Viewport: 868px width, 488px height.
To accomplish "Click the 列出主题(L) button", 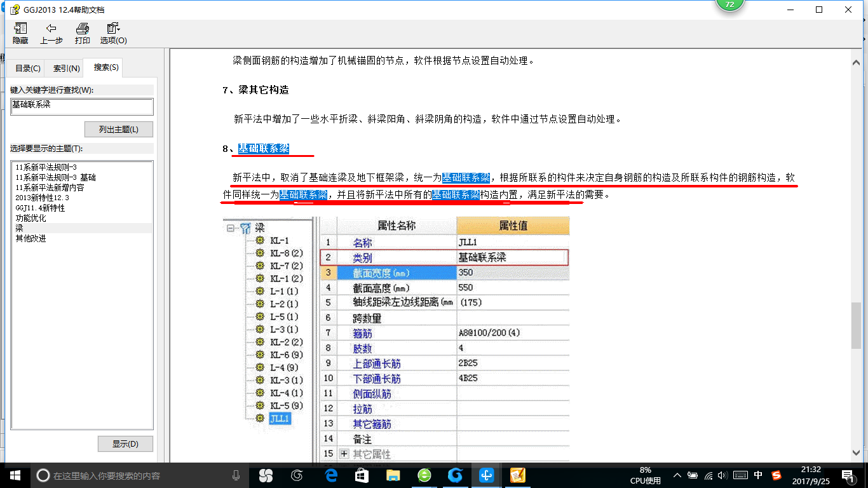I will [x=119, y=129].
